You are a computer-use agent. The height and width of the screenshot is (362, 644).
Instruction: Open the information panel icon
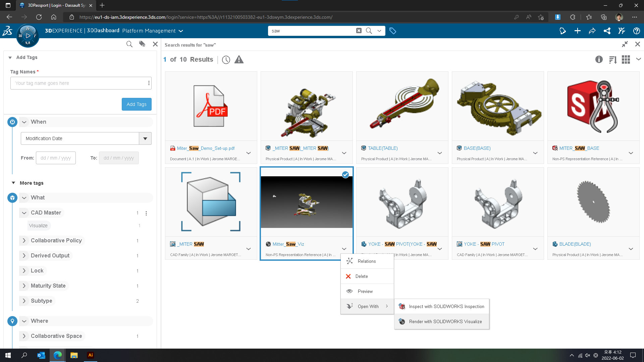tap(599, 60)
